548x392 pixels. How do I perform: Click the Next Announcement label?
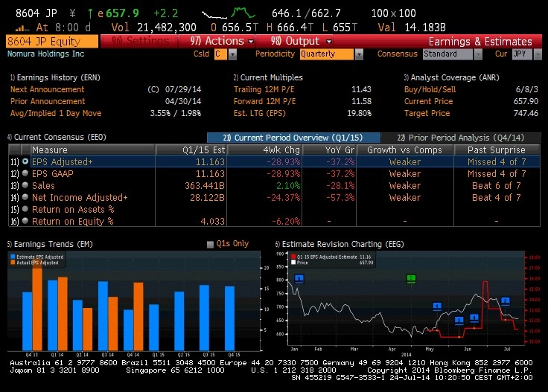pyautogui.click(x=47, y=89)
